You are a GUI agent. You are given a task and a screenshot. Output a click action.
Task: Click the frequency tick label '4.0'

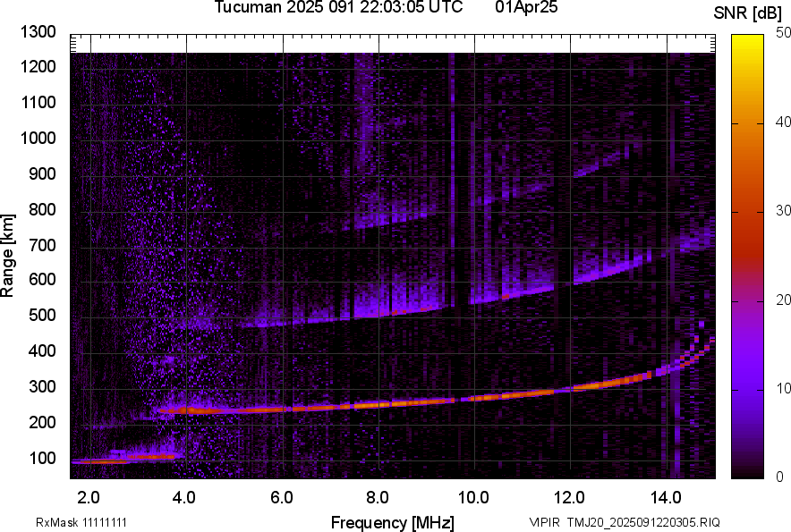click(184, 497)
